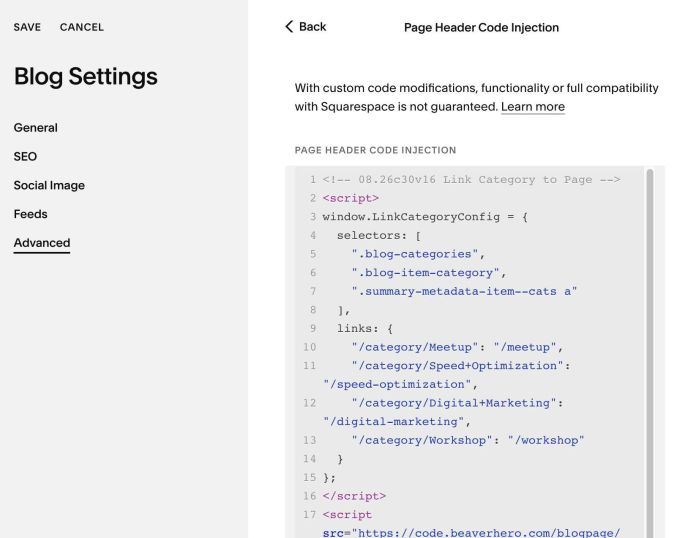Click the "/workshop" value
700x538 pixels.
[x=546, y=441]
